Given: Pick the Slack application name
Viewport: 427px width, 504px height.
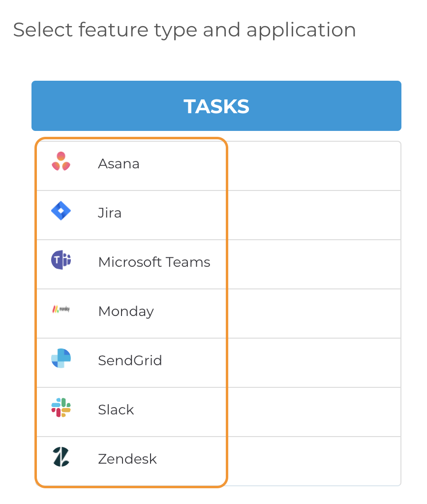Looking at the screenshot, I should click(116, 409).
